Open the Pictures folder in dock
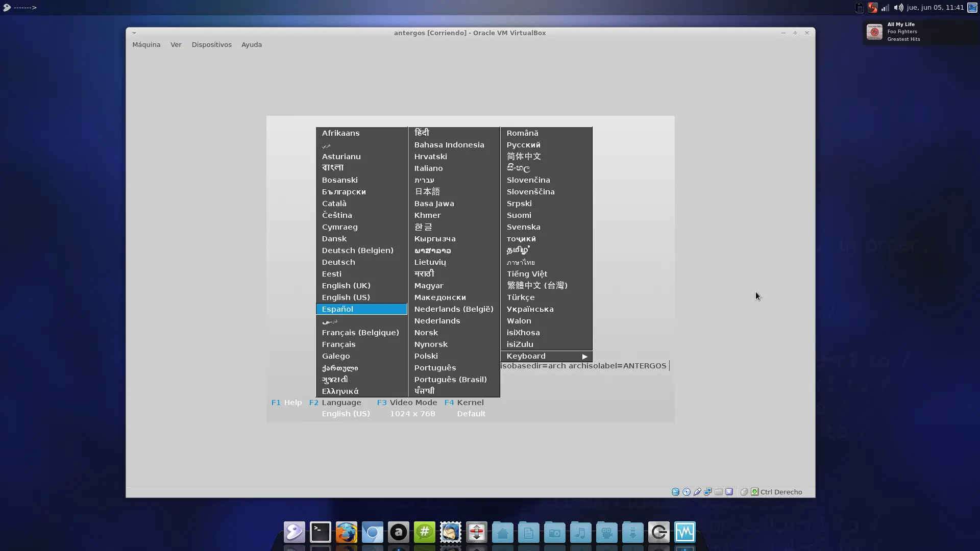Screen dimensions: 980x551 555,532
